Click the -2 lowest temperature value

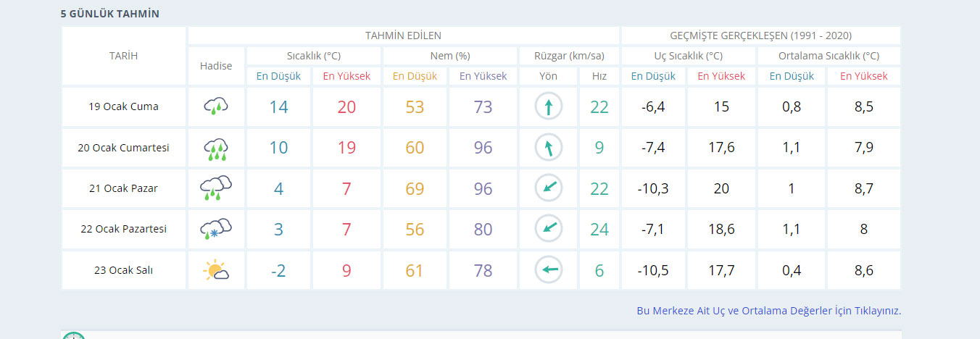point(278,271)
